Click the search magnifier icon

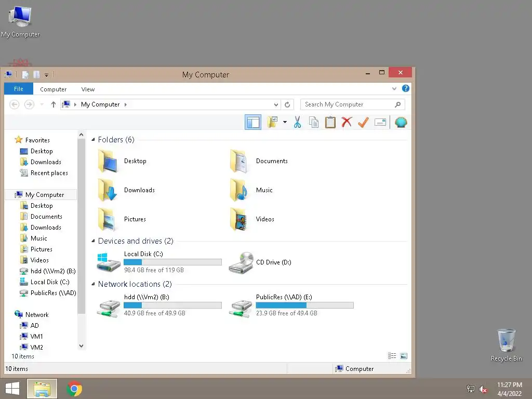pyautogui.click(x=397, y=104)
